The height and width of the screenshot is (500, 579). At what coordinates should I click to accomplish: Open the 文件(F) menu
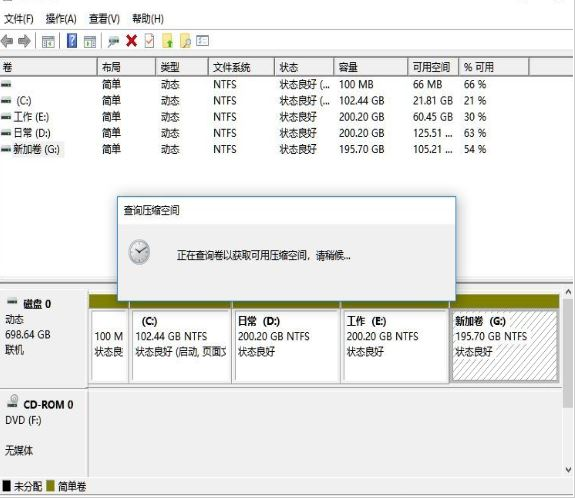tap(18, 18)
